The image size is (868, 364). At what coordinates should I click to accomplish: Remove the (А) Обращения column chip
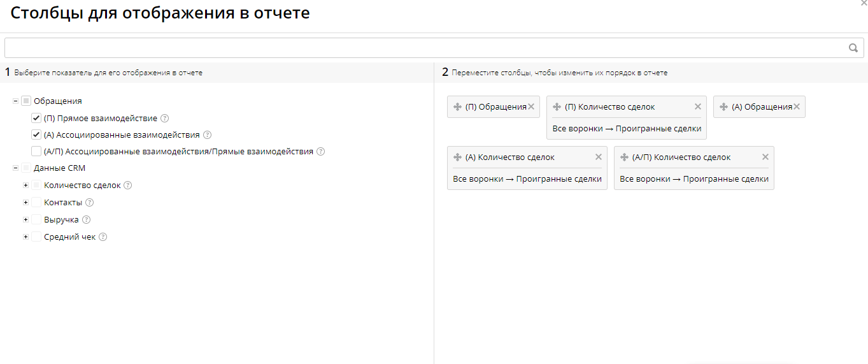(x=797, y=107)
